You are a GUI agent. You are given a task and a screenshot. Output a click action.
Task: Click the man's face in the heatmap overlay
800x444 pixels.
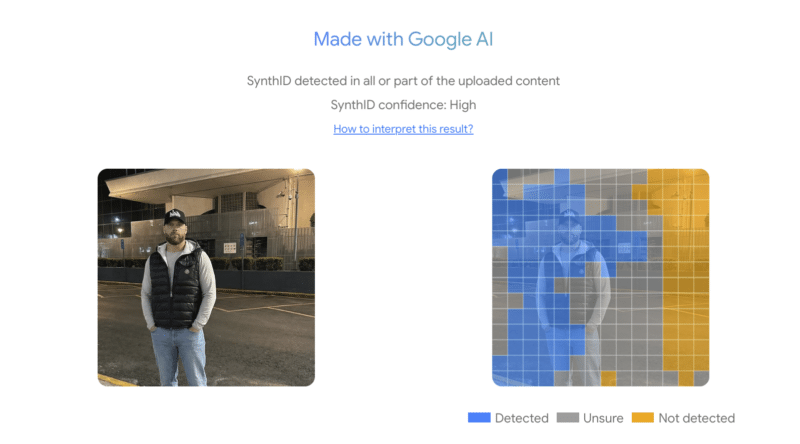point(570,230)
